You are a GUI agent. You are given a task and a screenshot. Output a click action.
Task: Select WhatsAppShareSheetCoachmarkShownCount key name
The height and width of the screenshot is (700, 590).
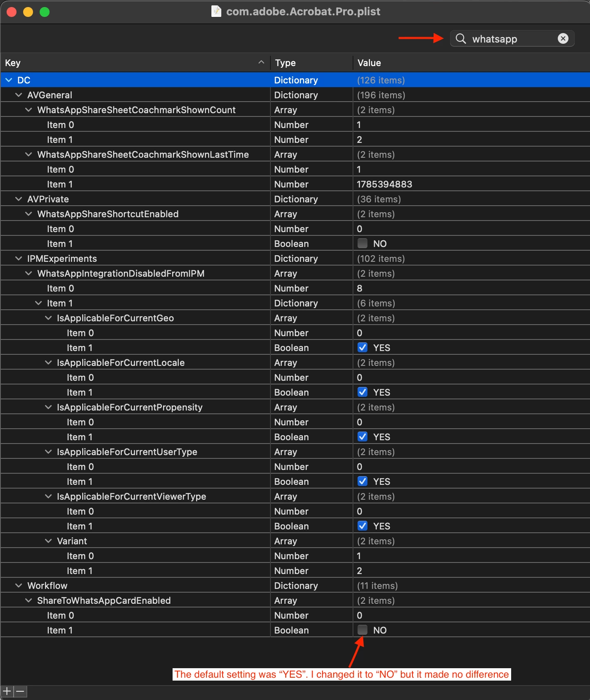coord(136,110)
